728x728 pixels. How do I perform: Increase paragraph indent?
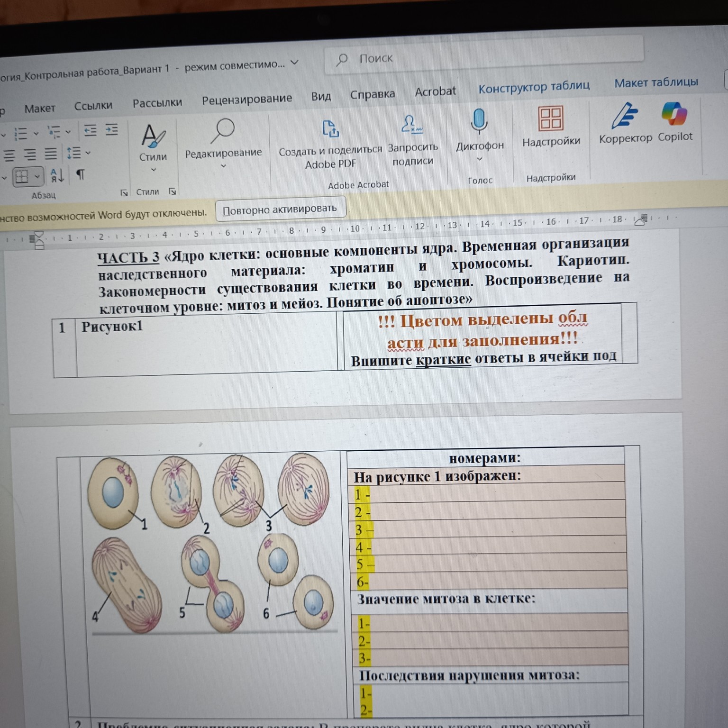point(112,129)
